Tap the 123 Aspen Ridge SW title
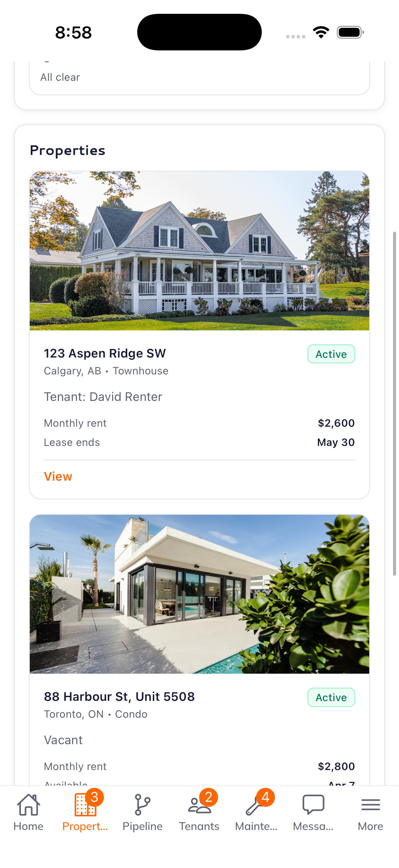 click(x=105, y=353)
